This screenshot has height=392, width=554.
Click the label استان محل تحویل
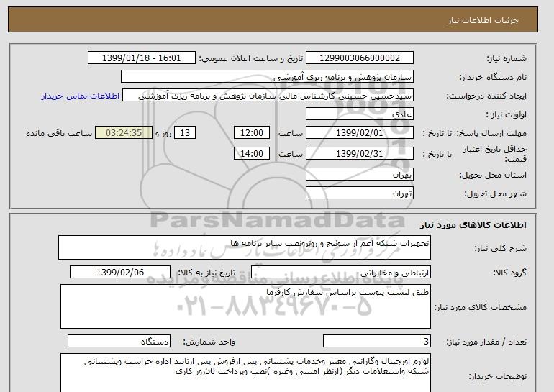[x=493, y=175]
